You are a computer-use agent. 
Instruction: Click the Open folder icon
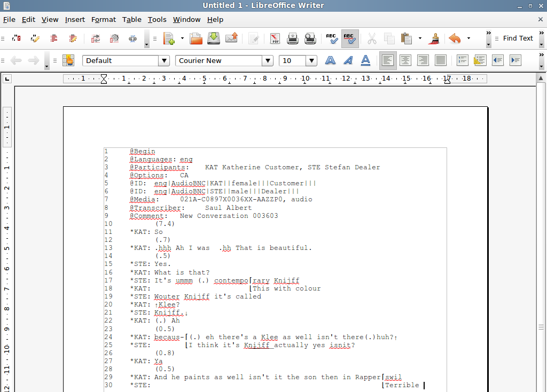196,38
